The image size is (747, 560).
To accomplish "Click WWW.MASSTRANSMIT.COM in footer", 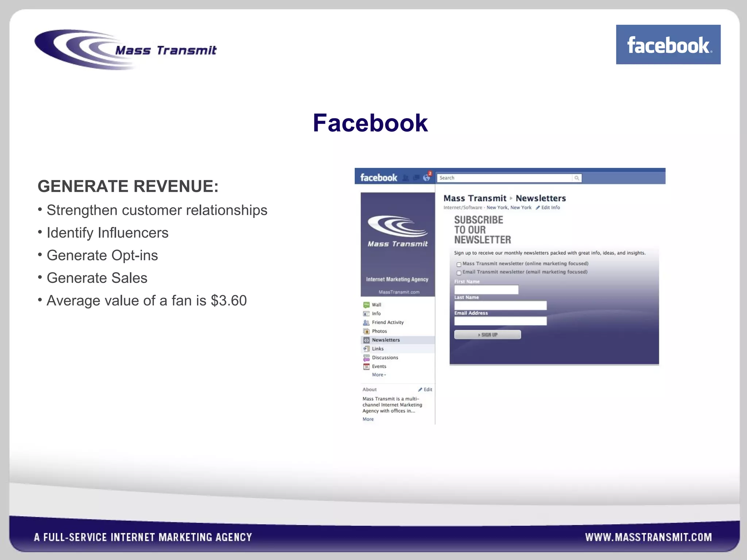I will pyautogui.click(x=649, y=537).
